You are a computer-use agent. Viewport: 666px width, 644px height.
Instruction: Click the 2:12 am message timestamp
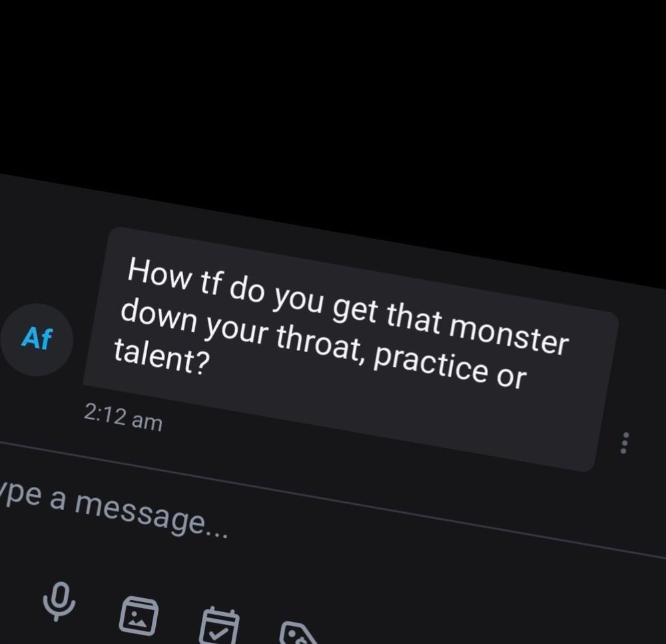tap(123, 417)
